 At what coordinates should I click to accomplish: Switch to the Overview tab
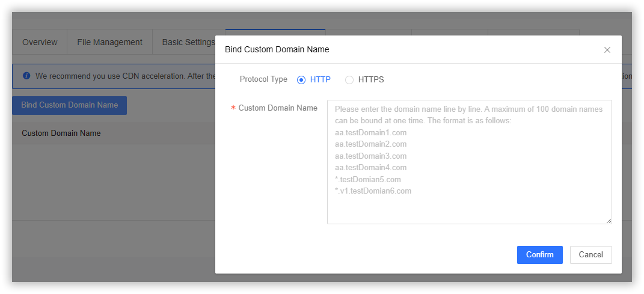pyautogui.click(x=40, y=42)
